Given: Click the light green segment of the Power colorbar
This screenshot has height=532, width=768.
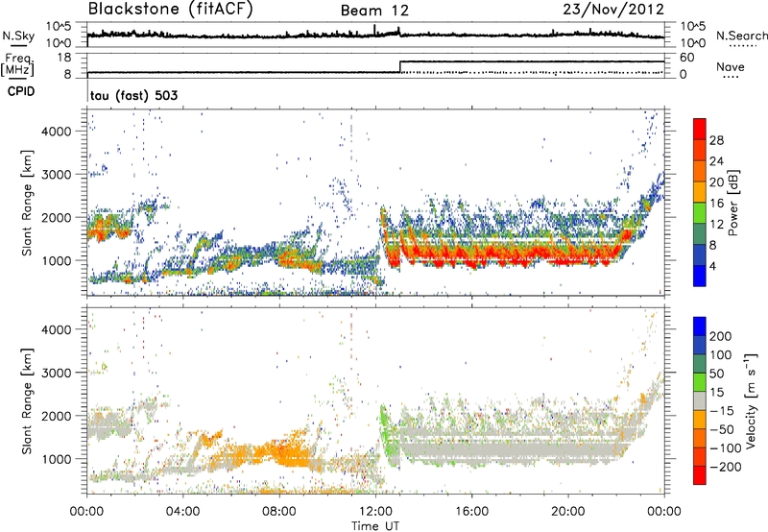Looking at the screenshot, I should 700,213.
